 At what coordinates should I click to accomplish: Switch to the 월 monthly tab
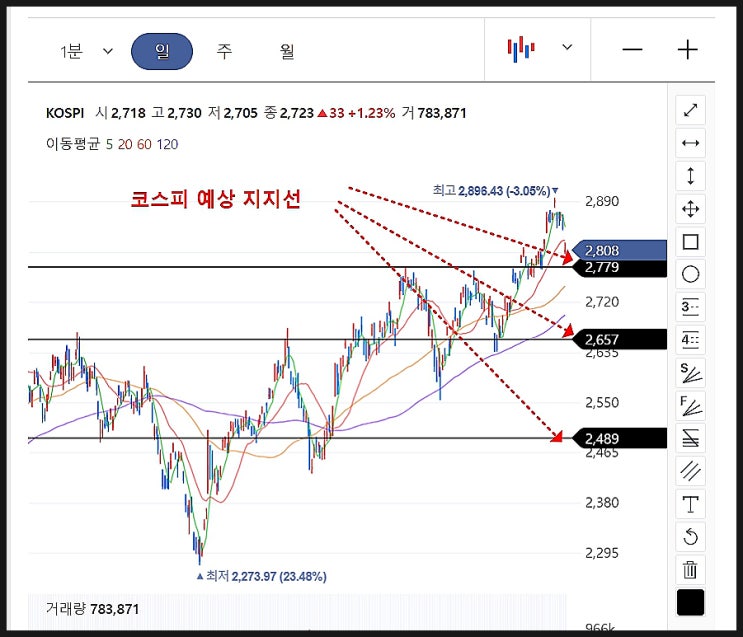pos(287,51)
